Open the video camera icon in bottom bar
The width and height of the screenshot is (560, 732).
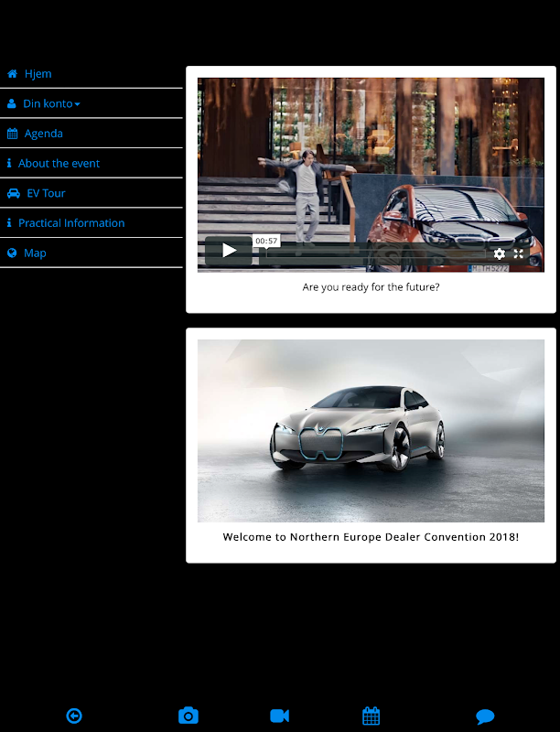[x=280, y=716]
